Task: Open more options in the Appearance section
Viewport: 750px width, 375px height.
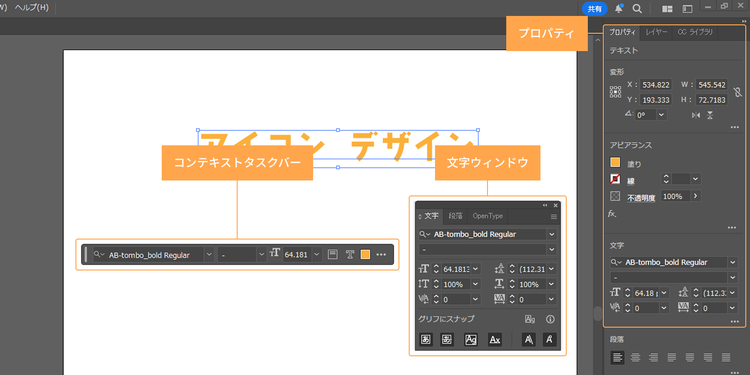Action: [x=732, y=228]
